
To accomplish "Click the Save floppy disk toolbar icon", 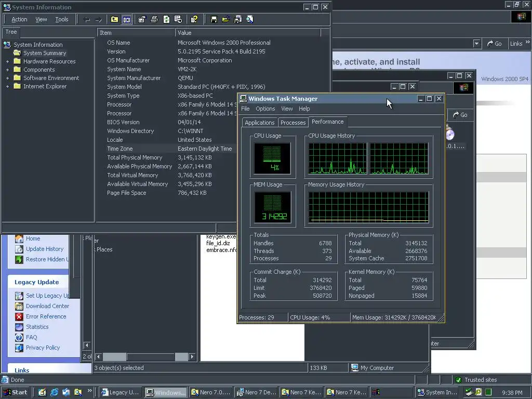I will coord(214,20).
